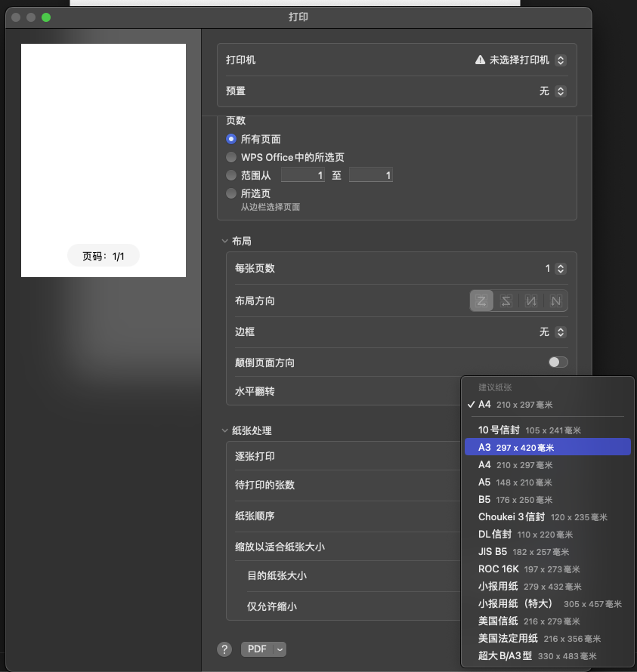Collapse the Layout (布局) section
This screenshot has width=637, height=672.
pyautogui.click(x=224, y=241)
